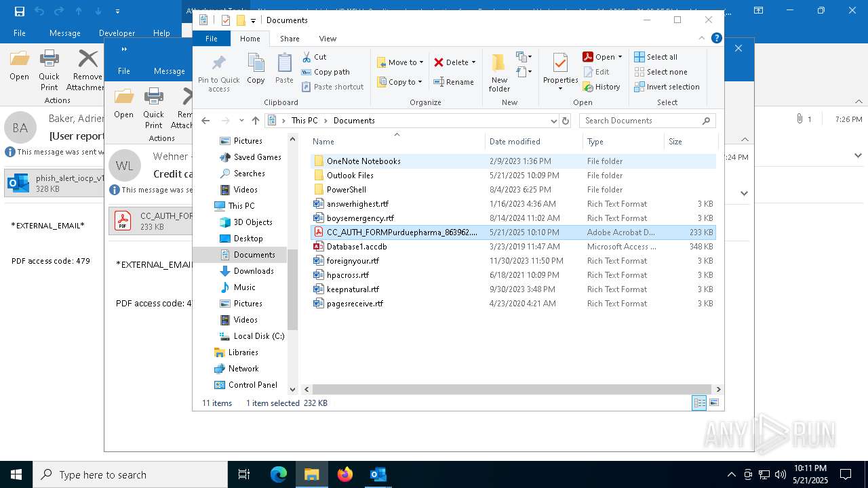Select answerhighest.rtf file
Screen dimensions: 868x488
[513, 204]
